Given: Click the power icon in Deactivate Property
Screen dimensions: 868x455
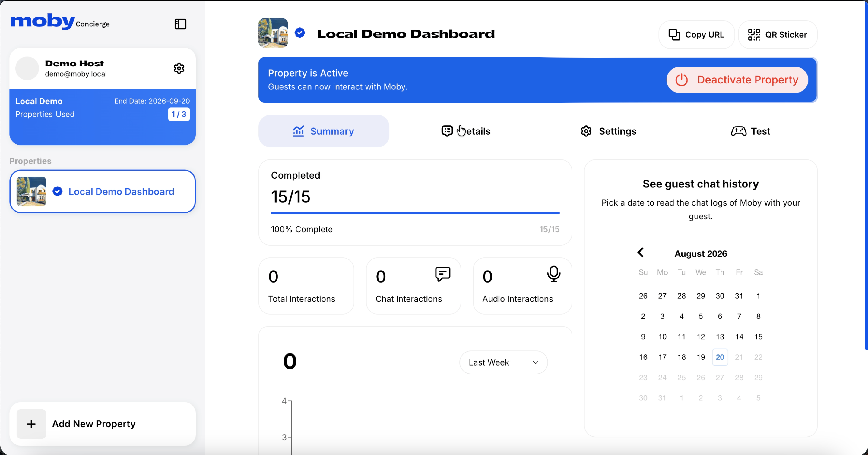Looking at the screenshot, I should point(681,80).
